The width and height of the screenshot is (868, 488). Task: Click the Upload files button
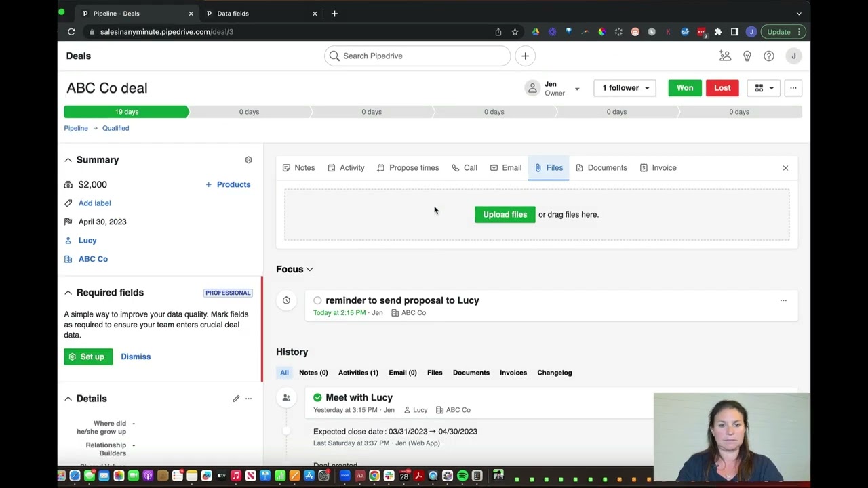pos(505,215)
